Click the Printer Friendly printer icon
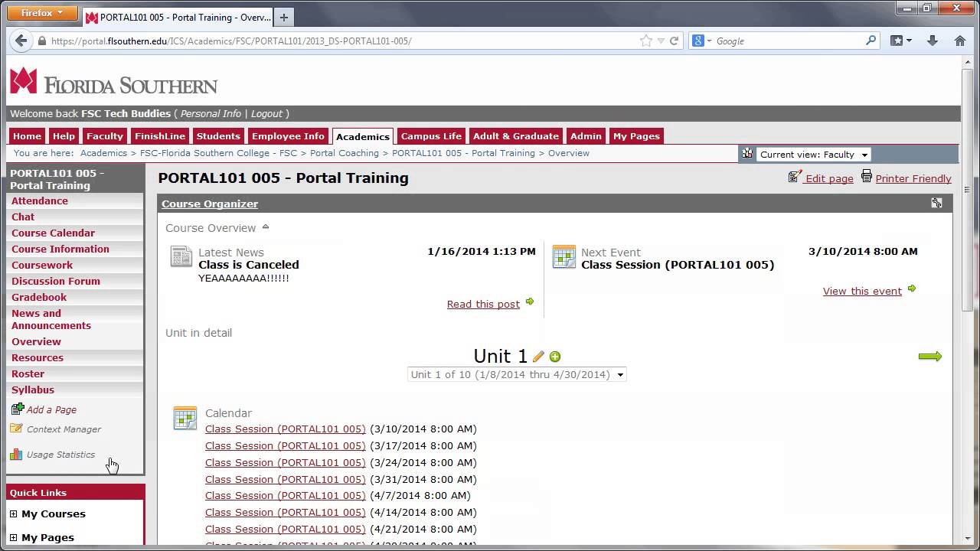This screenshot has width=980, height=551. [x=867, y=176]
